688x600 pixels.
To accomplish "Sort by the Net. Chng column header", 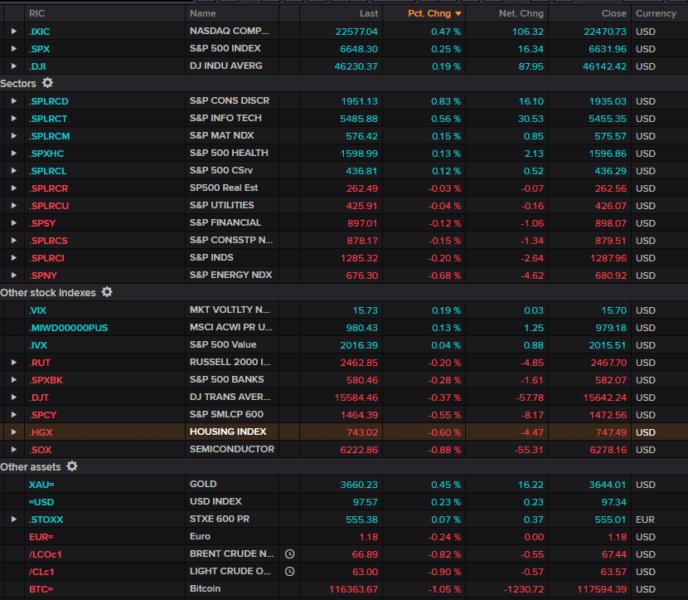I will click(x=521, y=14).
